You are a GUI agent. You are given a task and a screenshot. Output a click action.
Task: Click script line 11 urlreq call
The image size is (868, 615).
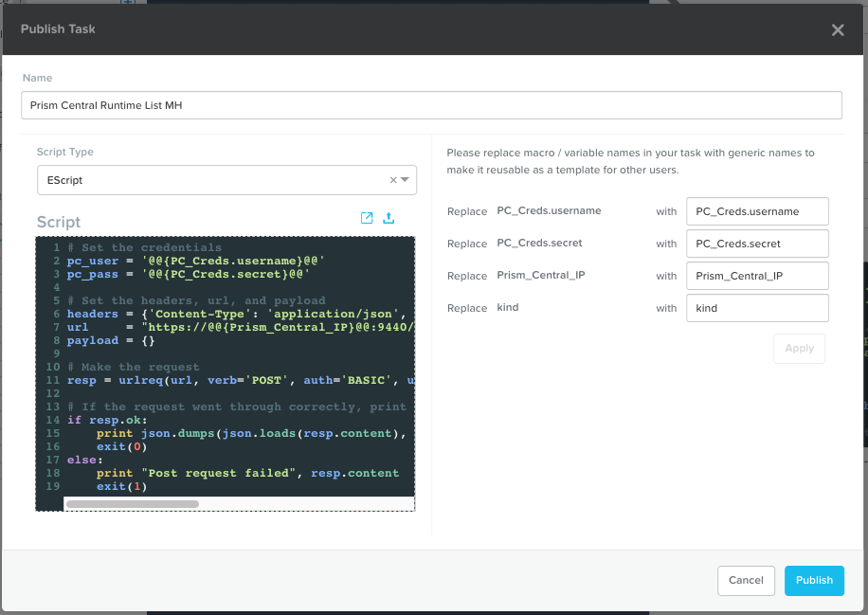click(x=241, y=380)
